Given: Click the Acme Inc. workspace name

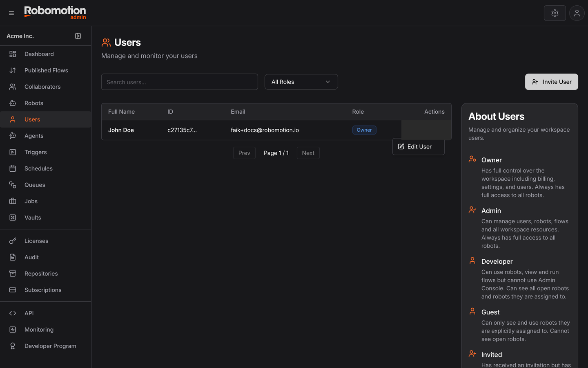Looking at the screenshot, I should click(20, 36).
